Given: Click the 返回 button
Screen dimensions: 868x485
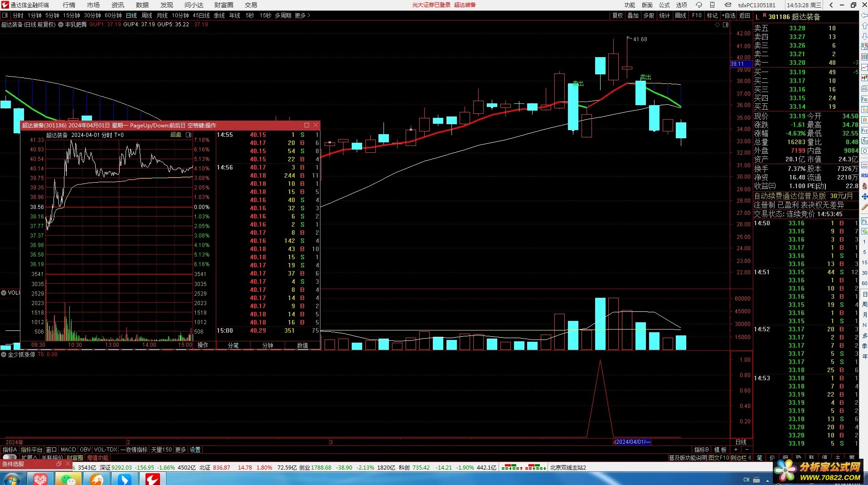Looking at the screenshot, I should pyautogui.click(x=745, y=15).
